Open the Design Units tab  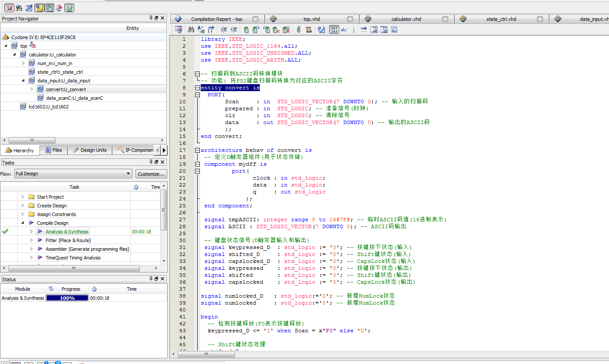89,150
